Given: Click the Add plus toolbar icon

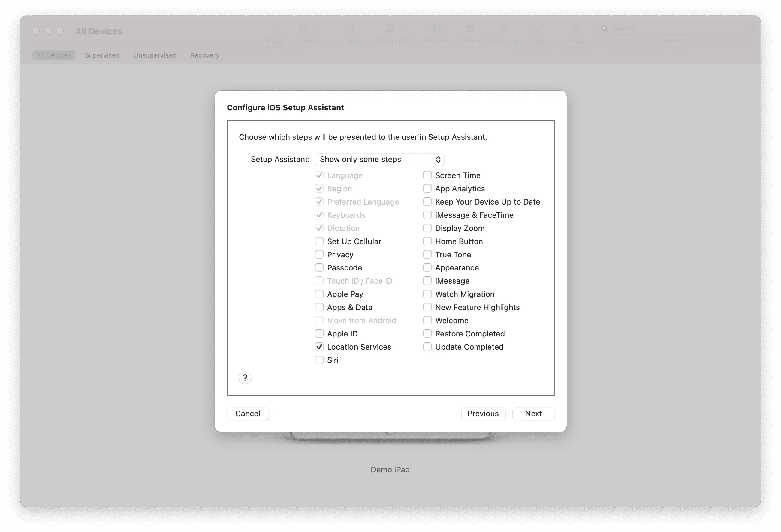Looking at the screenshot, I should (x=352, y=28).
